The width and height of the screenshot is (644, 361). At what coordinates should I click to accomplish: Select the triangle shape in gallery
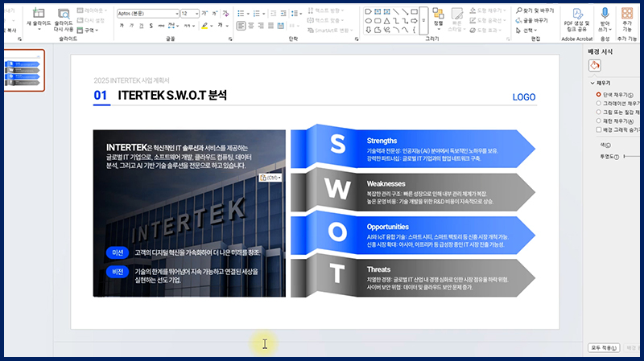pos(386,21)
